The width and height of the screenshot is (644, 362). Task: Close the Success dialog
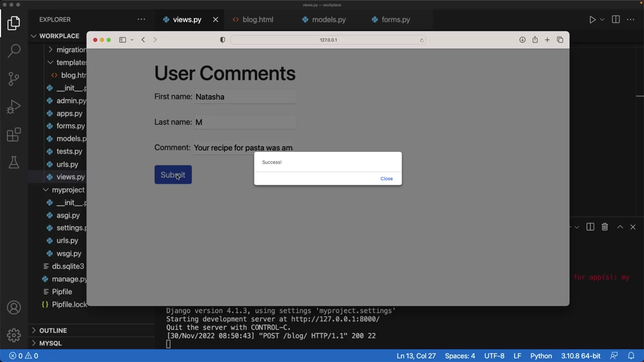point(386,179)
